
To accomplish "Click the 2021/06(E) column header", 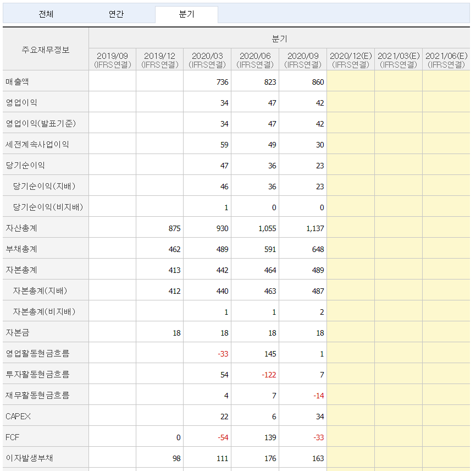I will 446,60.
